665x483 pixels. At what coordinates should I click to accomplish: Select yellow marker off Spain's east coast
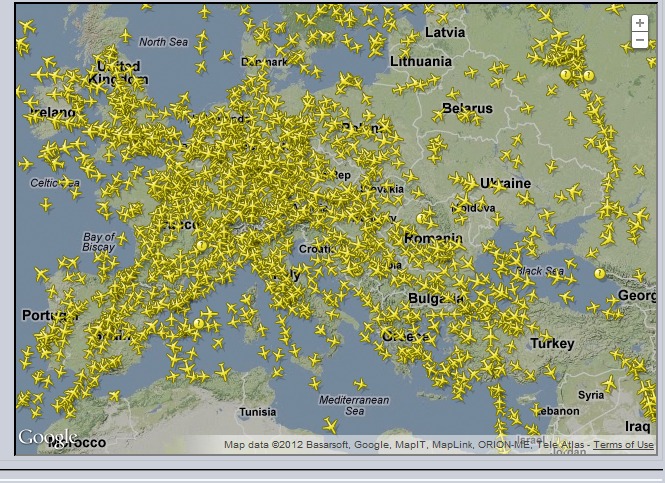pos(199,323)
